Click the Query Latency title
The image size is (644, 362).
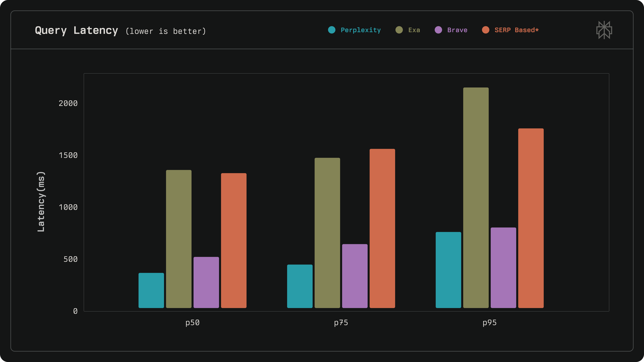point(76,31)
